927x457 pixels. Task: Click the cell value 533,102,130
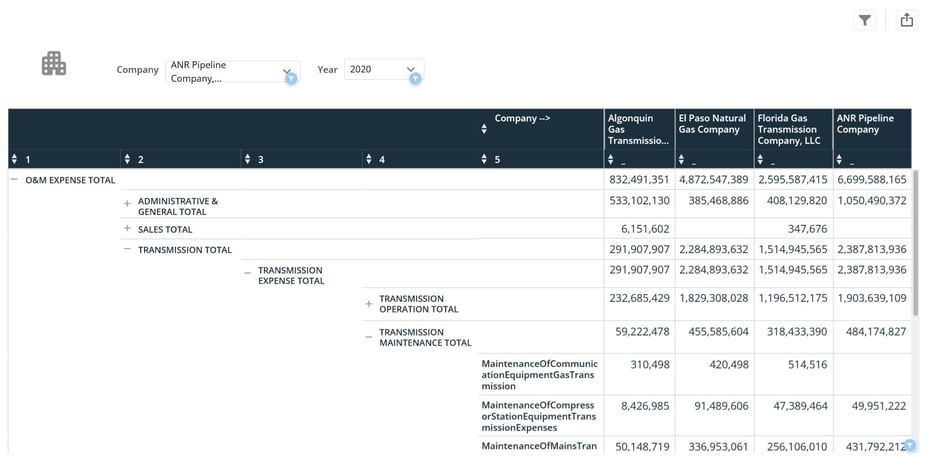pos(640,200)
